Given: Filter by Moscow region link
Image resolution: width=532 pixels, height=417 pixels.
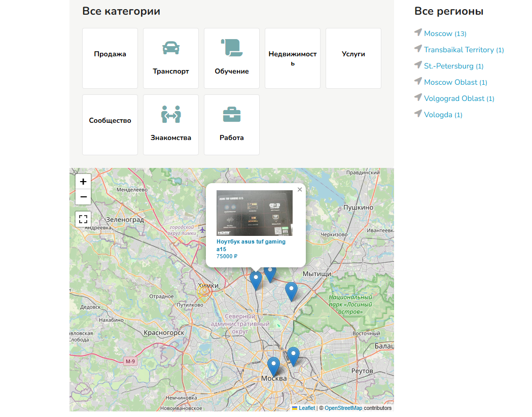Looking at the screenshot, I should (x=438, y=33).
